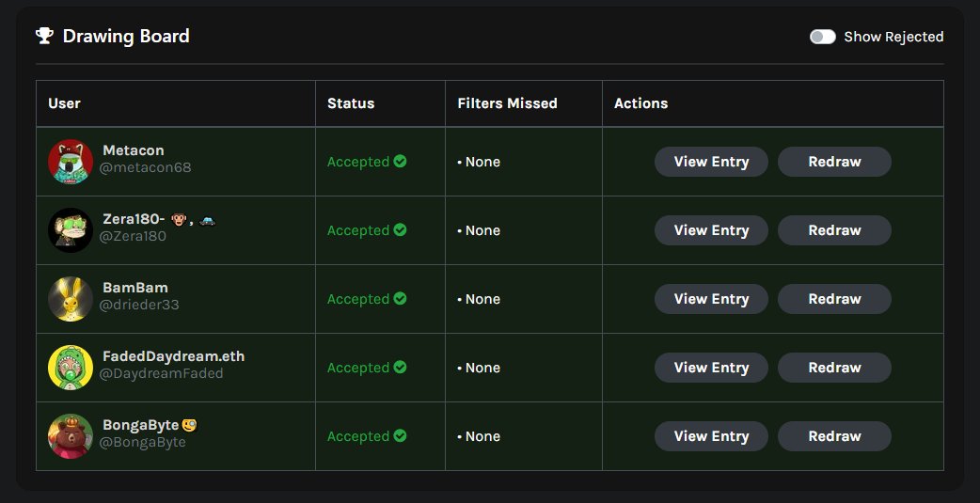Viewport: 980px width, 503px height.
Task: Click the Show Rejected label text
Action: pyautogui.click(x=893, y=37)
